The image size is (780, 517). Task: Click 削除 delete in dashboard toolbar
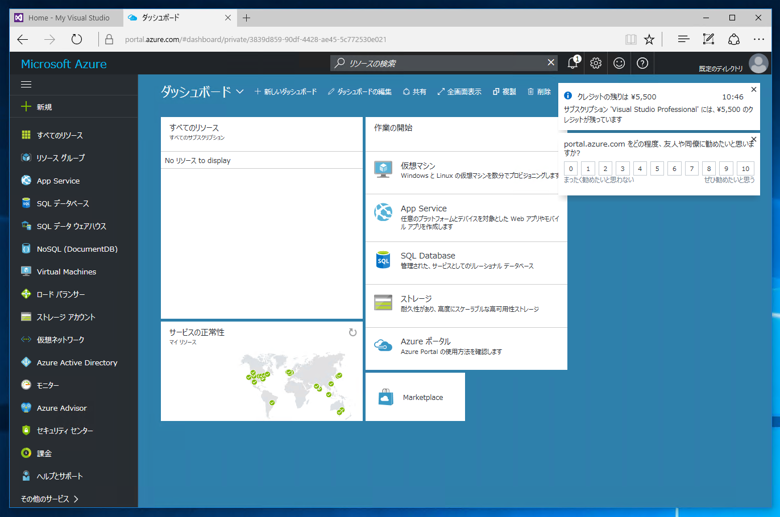pyautogui.click(x=539, y=92)
